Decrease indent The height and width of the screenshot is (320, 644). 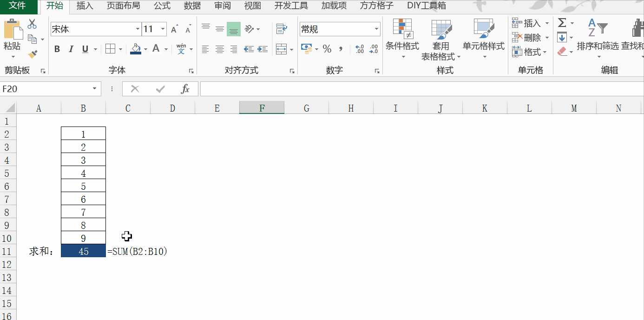pyautogui.click(x=249, y=49)
